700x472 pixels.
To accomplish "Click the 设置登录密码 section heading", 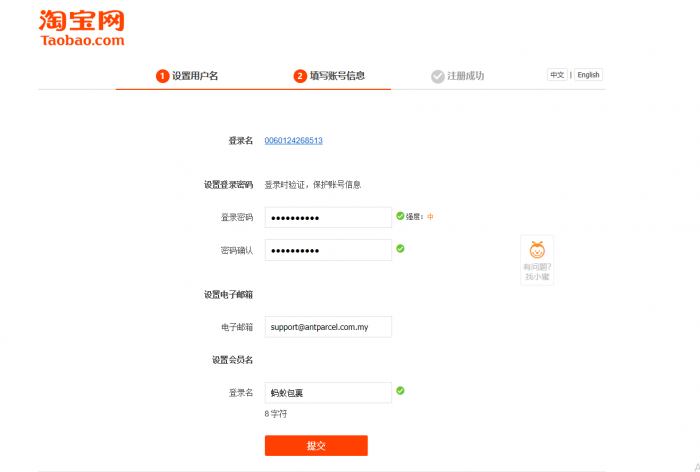I will 228,185.
